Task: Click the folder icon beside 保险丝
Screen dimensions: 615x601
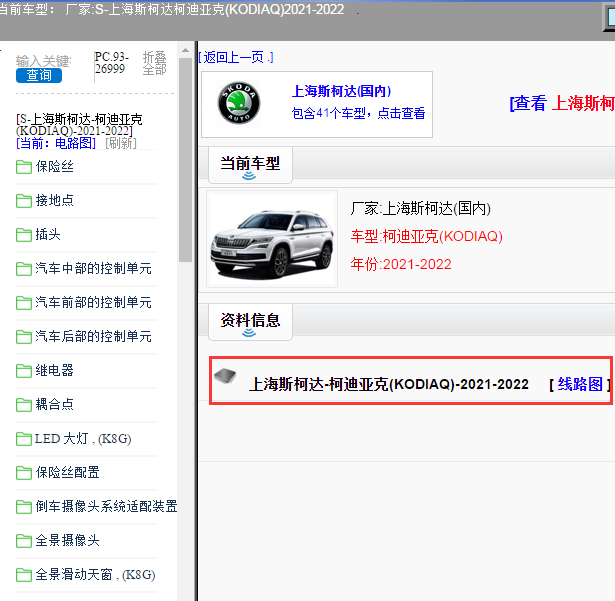Action: click(x=24, y=167)
